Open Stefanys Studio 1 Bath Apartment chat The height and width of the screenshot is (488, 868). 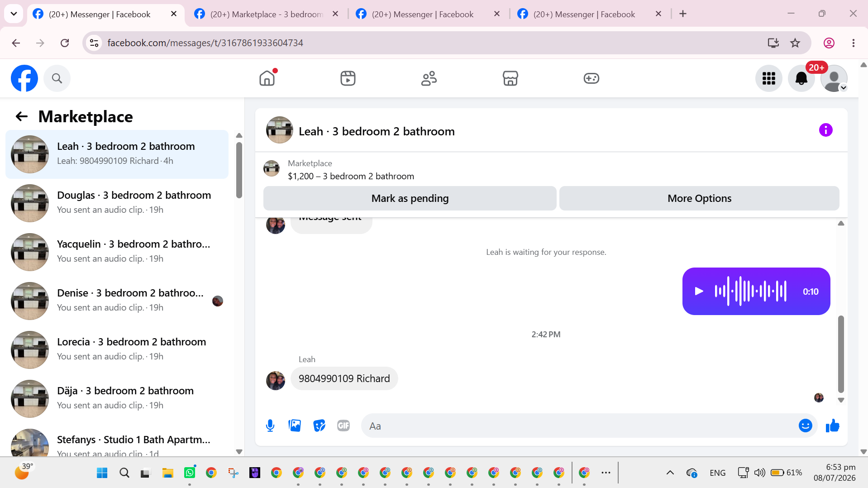click(117, 440)
